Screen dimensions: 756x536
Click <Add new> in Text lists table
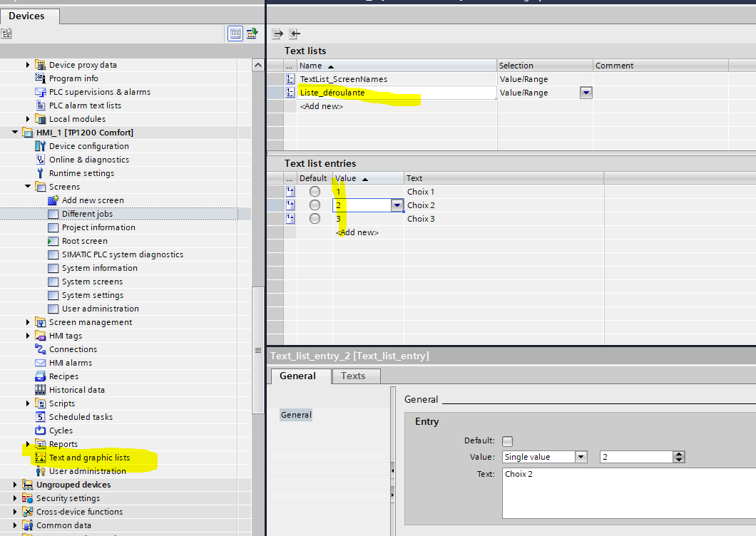pos(321,106)
